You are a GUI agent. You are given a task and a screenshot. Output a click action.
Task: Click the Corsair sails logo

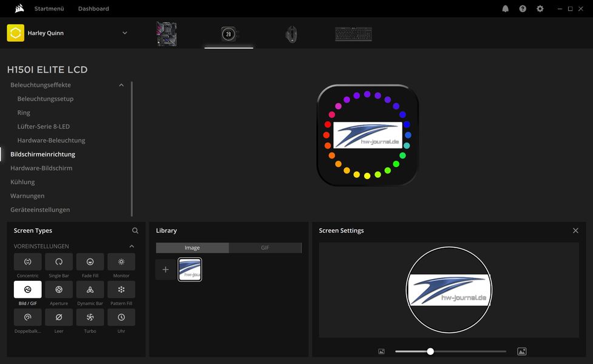point(19,8)
